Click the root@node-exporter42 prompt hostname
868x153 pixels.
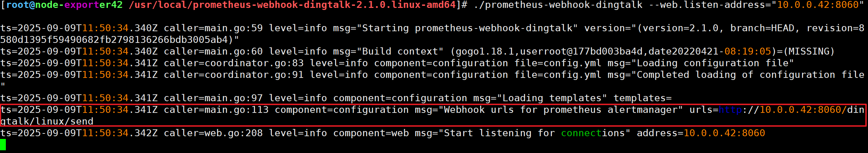click(64, 5)
